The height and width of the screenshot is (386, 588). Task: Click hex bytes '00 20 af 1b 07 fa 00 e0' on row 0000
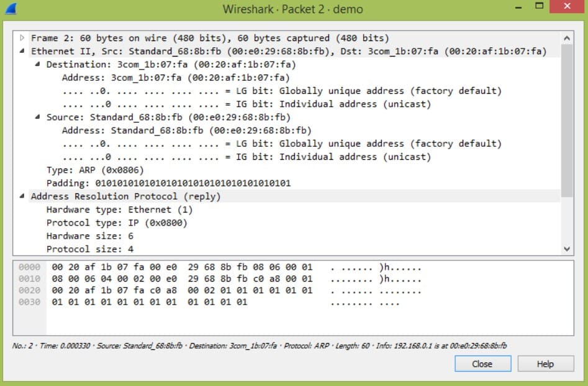tap(114, 267)
